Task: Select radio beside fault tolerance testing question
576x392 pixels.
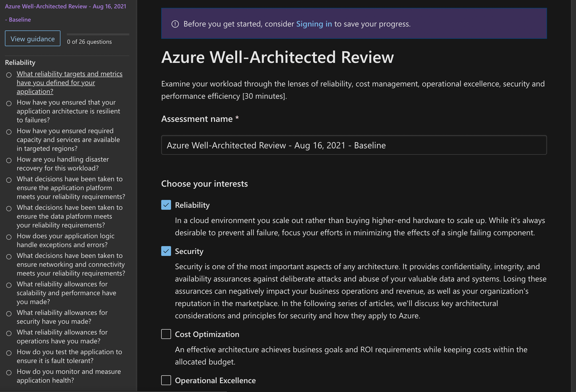Action: [9, 353]
